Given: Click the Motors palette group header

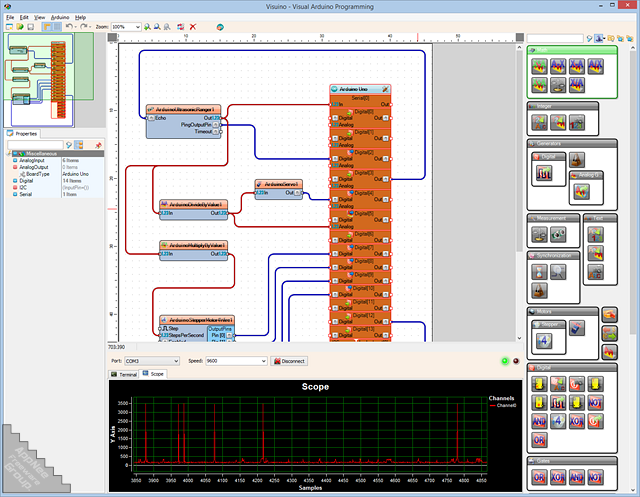Looking at the screenshot, I should [563, 312].
